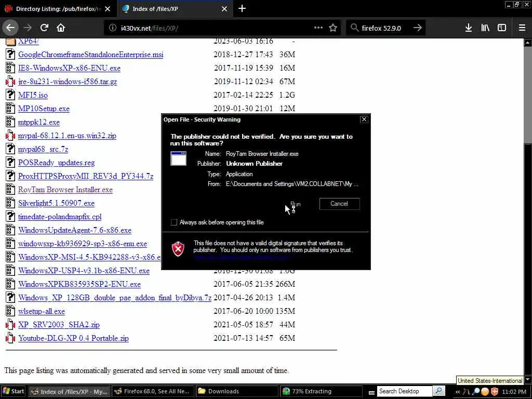This screenshot has height=399, width=532.
Task: Open a new tab with plus button
Action: 242,8
